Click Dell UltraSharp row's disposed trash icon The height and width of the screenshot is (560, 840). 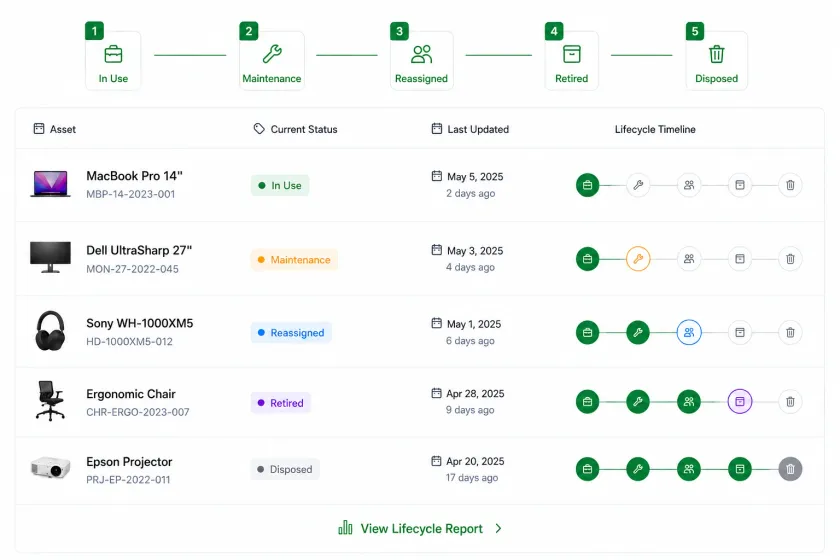click(790, 259)
